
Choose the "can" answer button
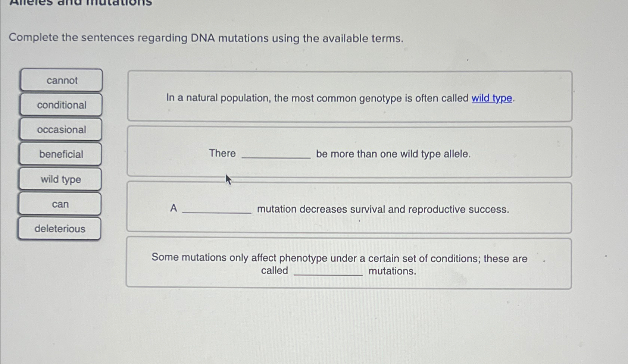click(x=61, y=204)
